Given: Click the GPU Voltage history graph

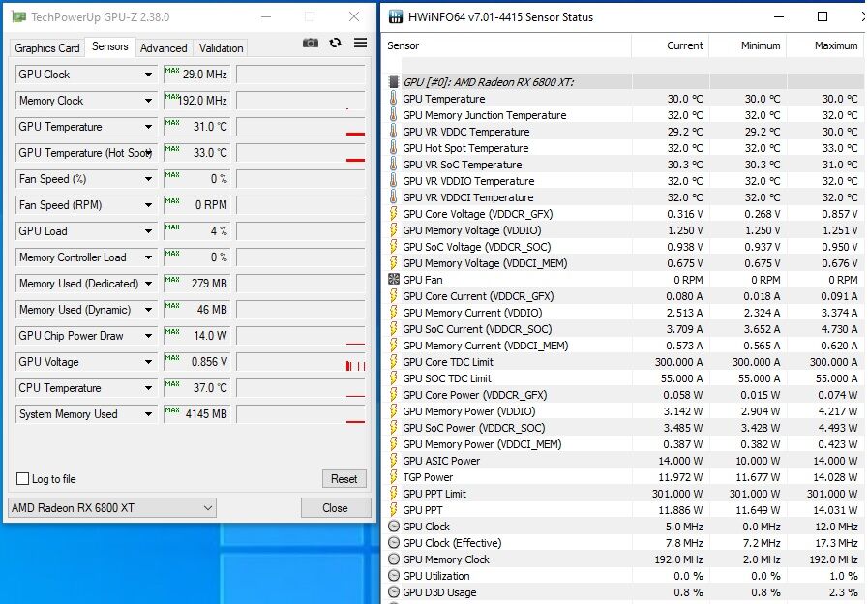Looking at the screenshot, I should click(301, 362).
